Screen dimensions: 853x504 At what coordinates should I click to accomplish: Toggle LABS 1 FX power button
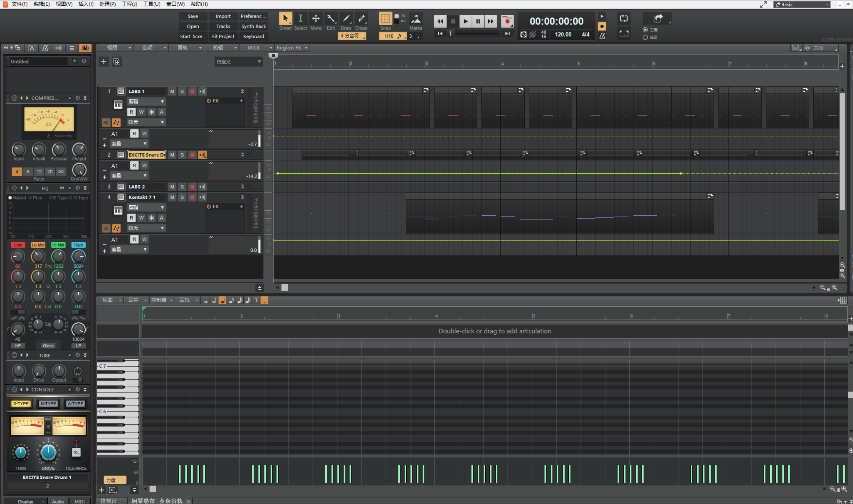(x=209, y=100)
